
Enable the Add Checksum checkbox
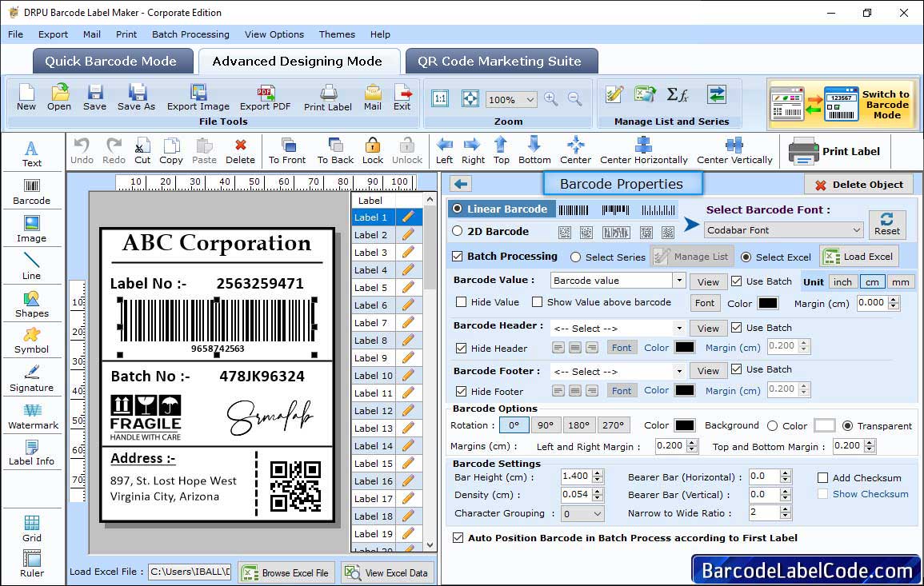(x=822, y=477)
